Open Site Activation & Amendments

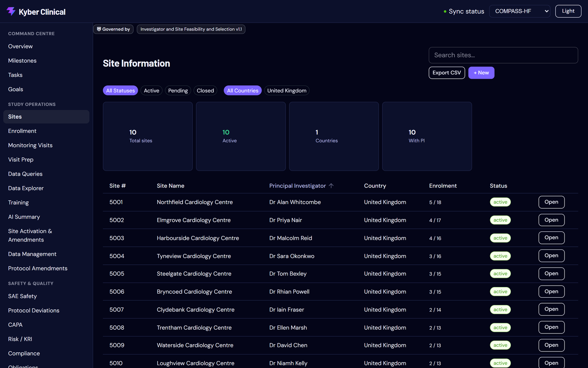pyautogui.click(x=46, y=236)
